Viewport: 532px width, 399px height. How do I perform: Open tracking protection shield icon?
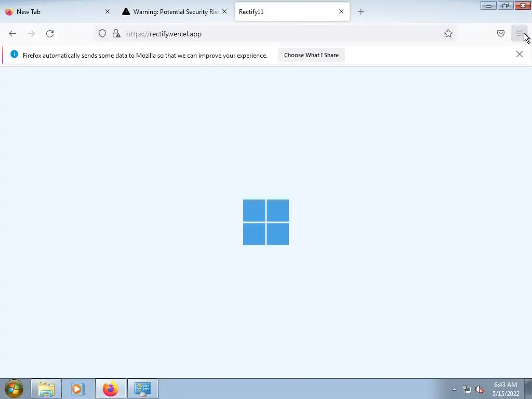point(102,34)
